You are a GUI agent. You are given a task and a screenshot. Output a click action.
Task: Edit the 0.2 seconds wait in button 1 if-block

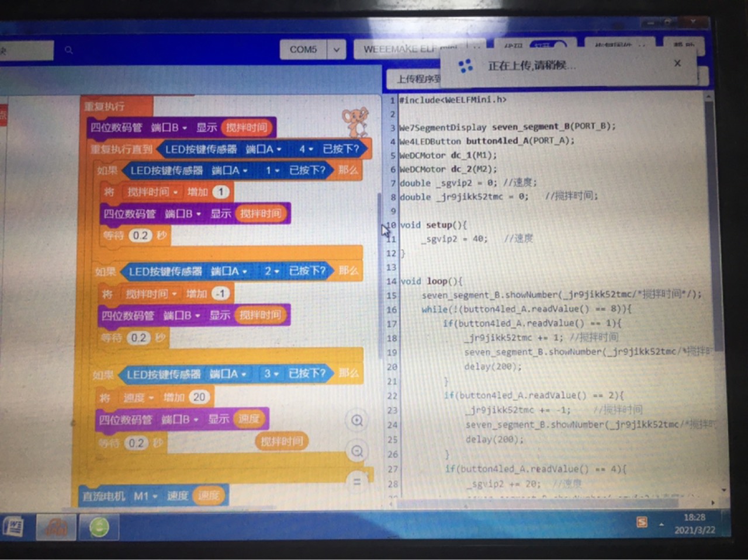pos(140,235)
